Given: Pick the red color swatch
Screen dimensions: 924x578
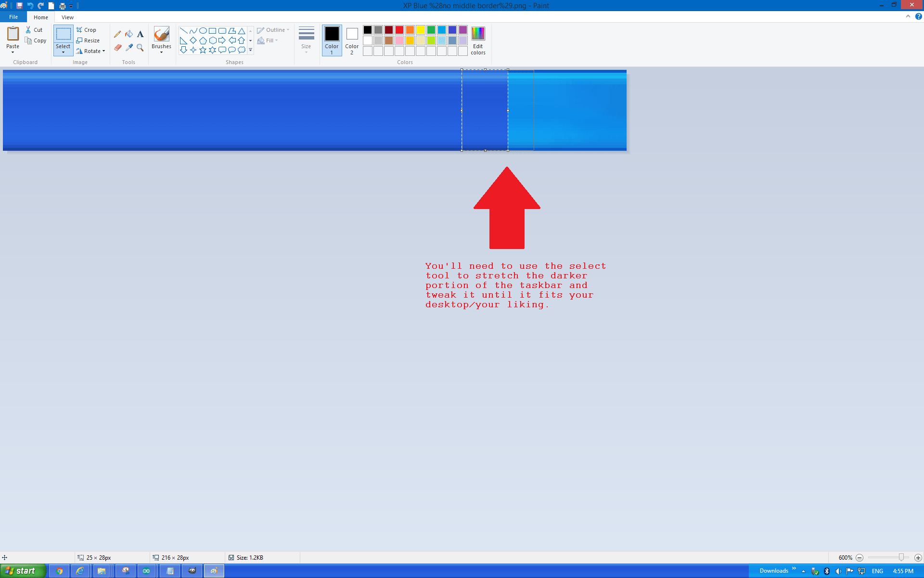Looking at the screenshot, I should point(399,30).
